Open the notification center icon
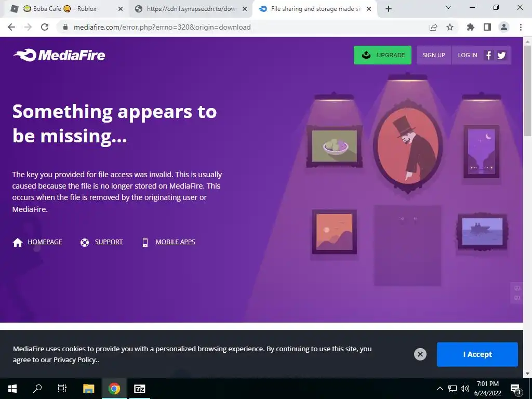Screen dimensions: 532x399 (x=515, y=389)
